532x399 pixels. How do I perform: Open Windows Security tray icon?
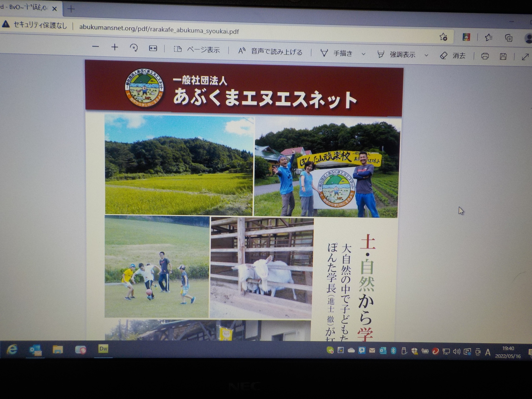[415, 351]
